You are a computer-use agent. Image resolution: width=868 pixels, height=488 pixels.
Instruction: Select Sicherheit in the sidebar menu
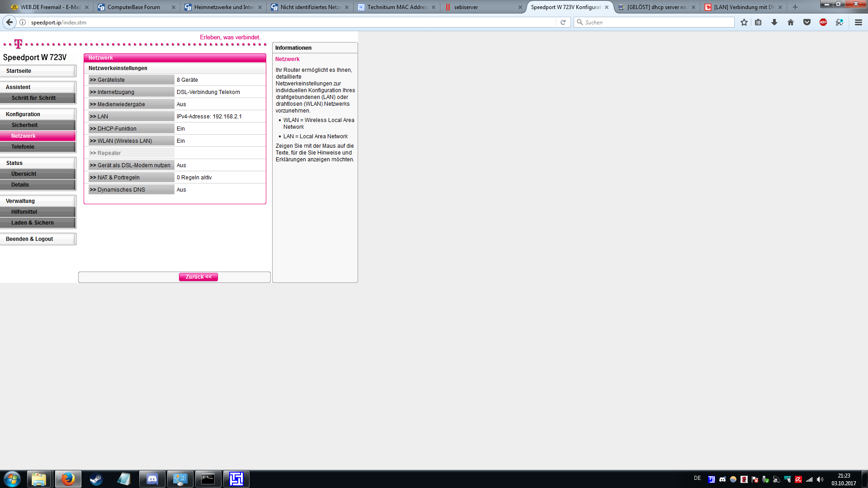(x=38, y=125)
